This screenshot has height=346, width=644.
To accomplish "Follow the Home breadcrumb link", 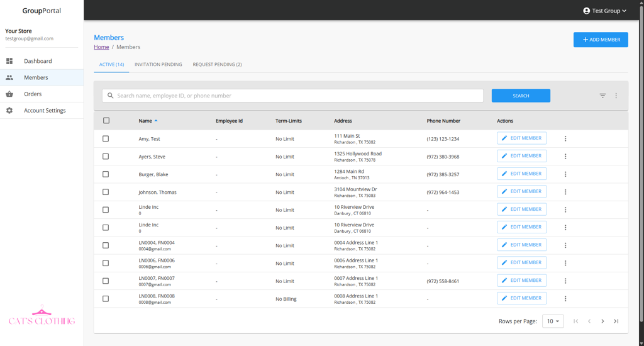I will (101, 47).
